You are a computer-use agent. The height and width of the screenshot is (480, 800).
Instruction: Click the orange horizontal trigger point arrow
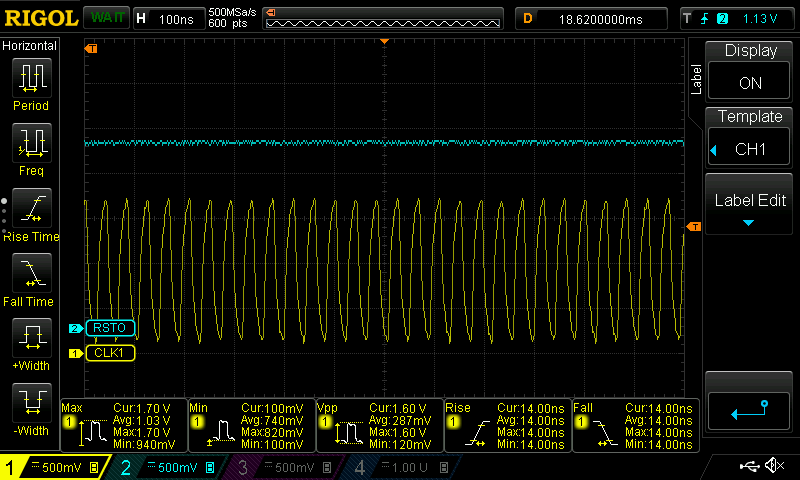(x=384, y=41)
